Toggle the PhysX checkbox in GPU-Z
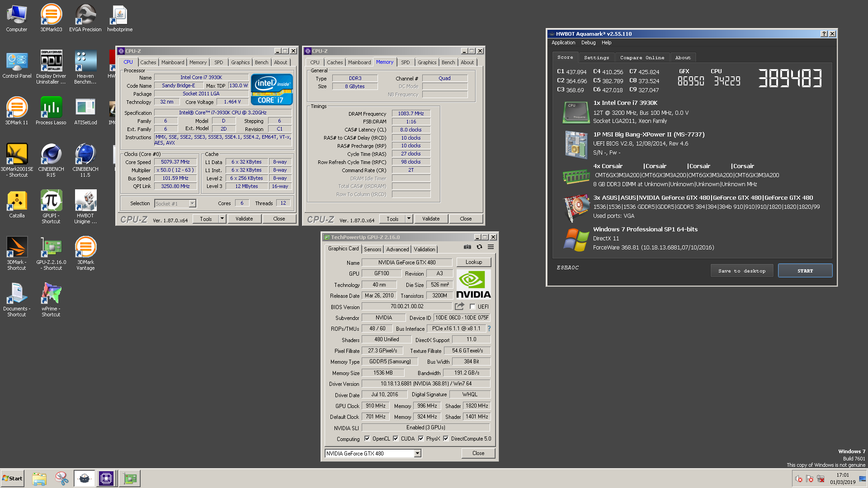This screenshot has height=488, width=868. [x=421, y=438]
